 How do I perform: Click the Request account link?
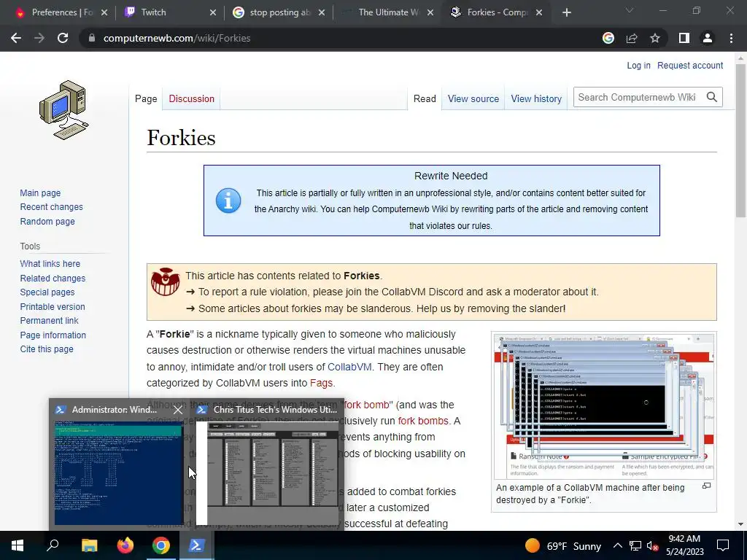[x=690, y=65]
